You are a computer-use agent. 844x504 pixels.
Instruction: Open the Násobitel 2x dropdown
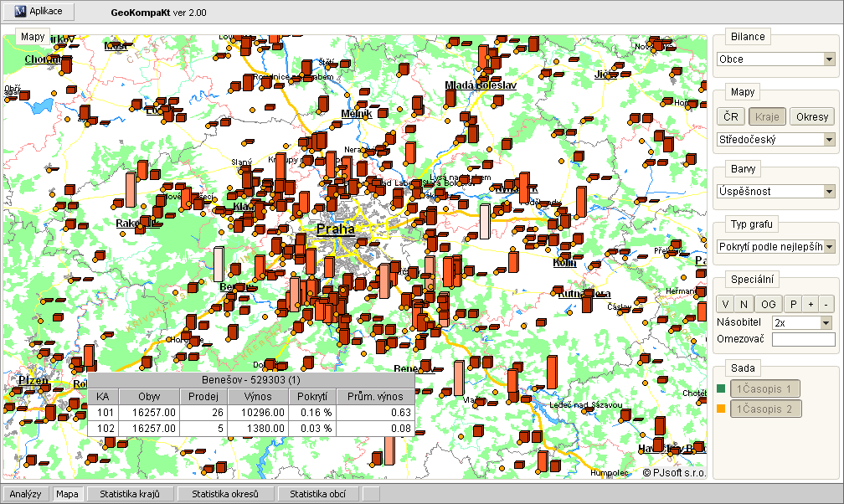(x=802, y=322)
